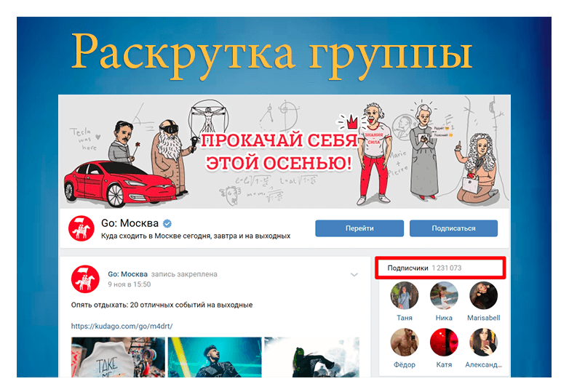
Task: Click the name Катя under avatar
Action: click(444, 364)
